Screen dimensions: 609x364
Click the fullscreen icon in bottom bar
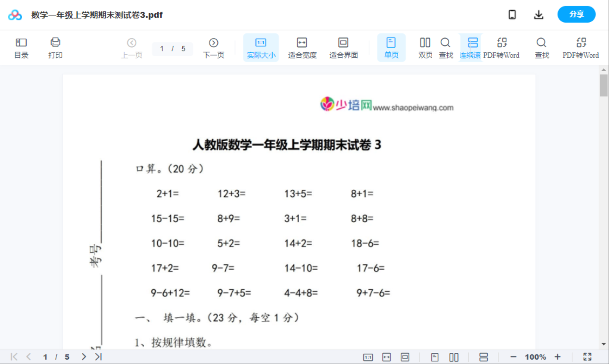(588, 356)
